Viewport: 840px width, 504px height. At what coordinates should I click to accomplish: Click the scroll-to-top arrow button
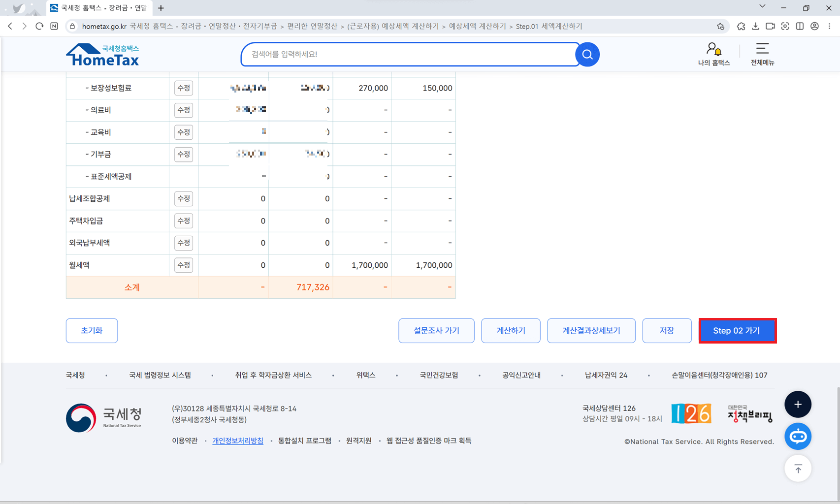pyautogui.click(x=798, y=469)
